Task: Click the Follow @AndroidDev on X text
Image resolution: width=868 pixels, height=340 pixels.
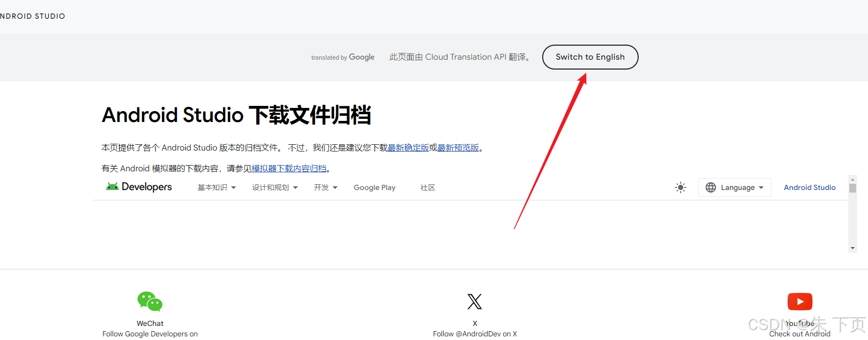Action: (475, 334)
